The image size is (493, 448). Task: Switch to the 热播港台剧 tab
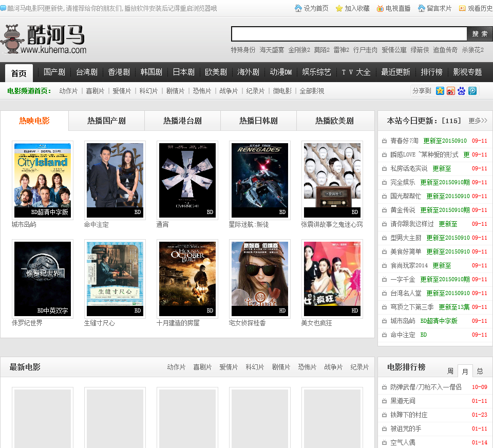click(183, 121)
